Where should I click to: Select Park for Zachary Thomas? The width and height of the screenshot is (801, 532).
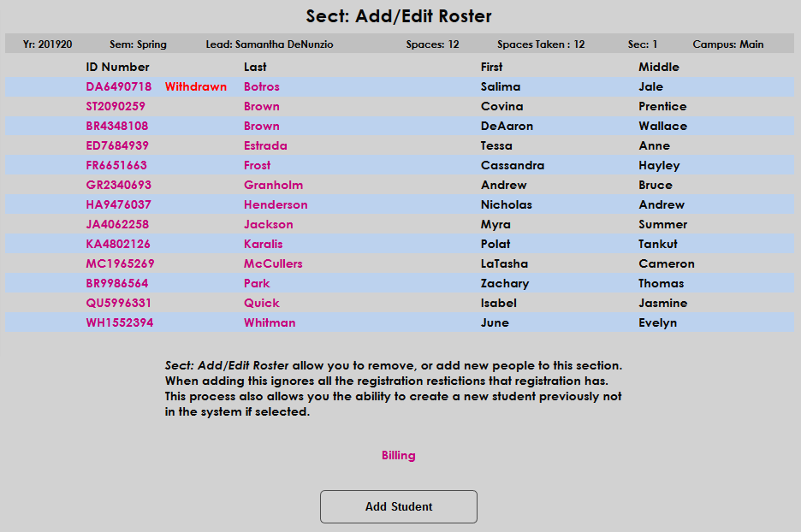(x=257, y=283)
